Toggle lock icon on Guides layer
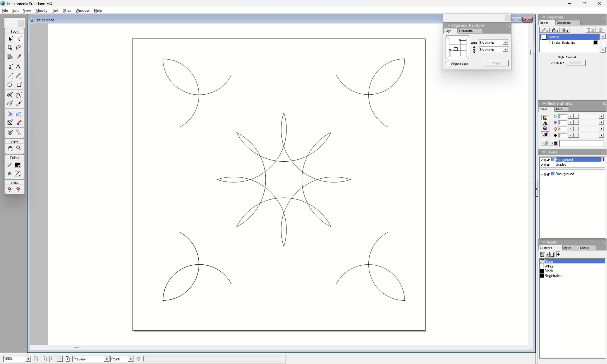Image resolution: width=607 pixels, height=364 pixels. 548,165
